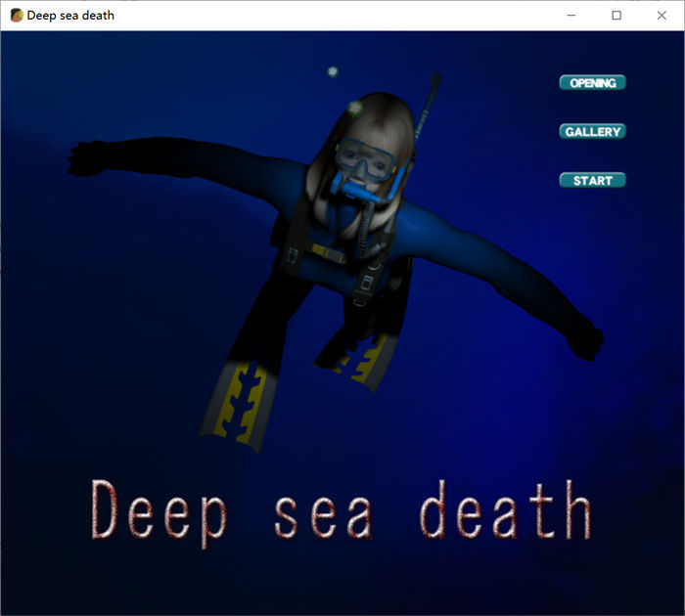The image size is (685, 616).
Task: Click the Deep sea death app icon in title bar
Action: coord(17,16)
